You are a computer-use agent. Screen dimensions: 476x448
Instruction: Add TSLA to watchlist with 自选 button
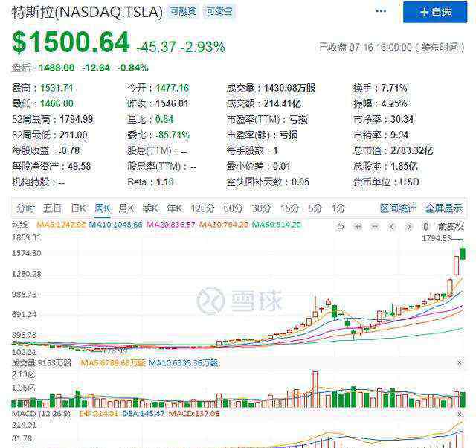435,12
